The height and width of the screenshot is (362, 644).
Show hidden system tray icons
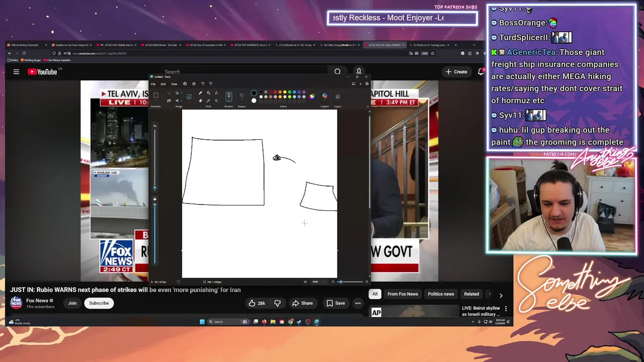473,322
